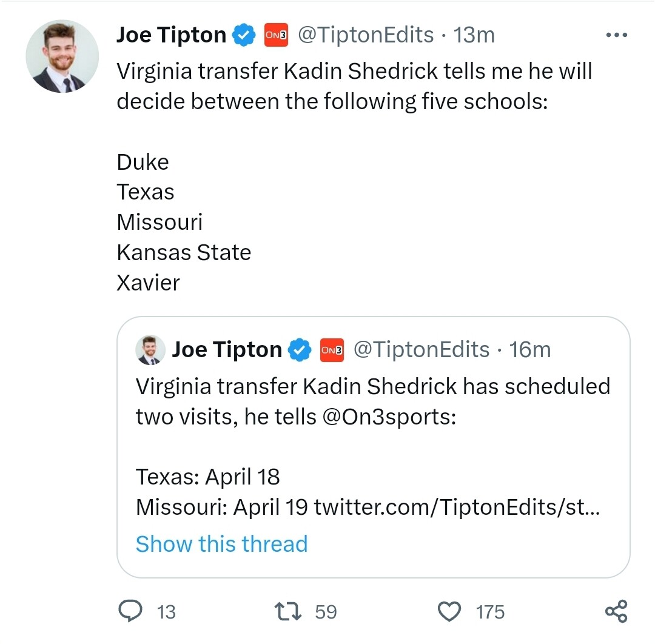Open the three-dot more options menu
Viewport: 655px width, 644px height.
coord(617,35)
